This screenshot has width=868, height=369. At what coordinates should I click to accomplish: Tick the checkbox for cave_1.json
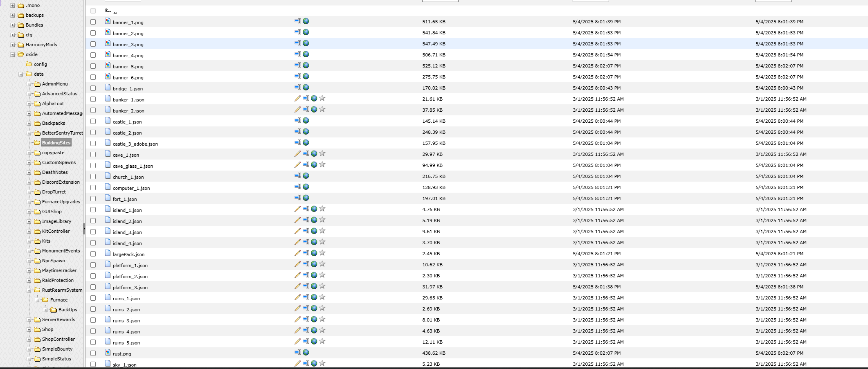93,154
